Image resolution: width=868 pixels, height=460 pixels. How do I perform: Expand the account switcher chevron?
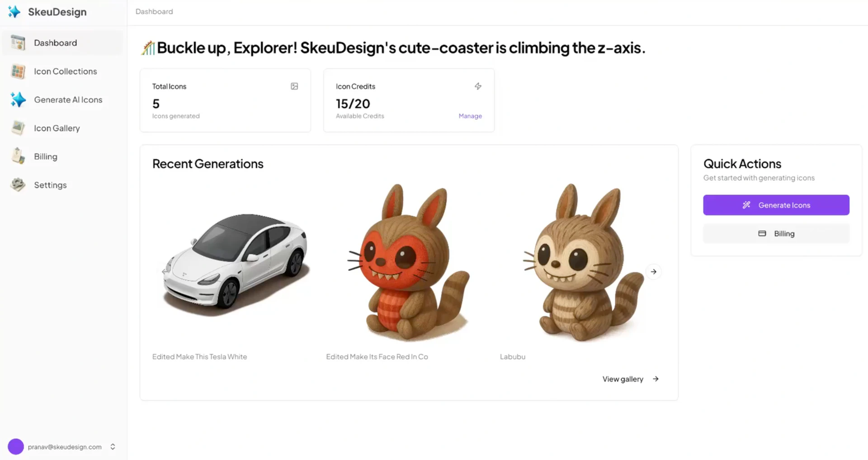(112, 446)
